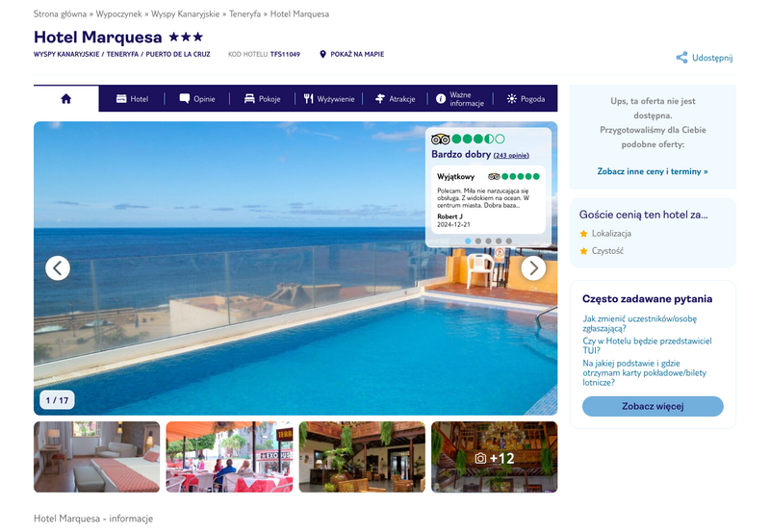Viewport: 770px width, 532px height.
Task: Open the Ważne informacje tab
Action: pos(460,99)
